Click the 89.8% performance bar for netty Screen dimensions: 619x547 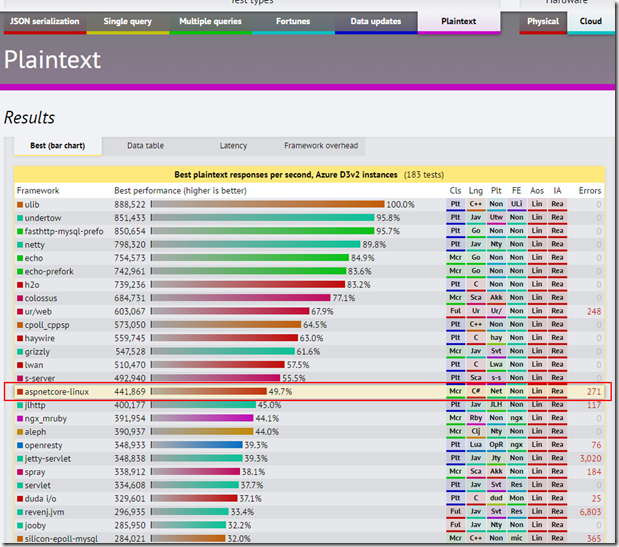click(x=256, y=245)
